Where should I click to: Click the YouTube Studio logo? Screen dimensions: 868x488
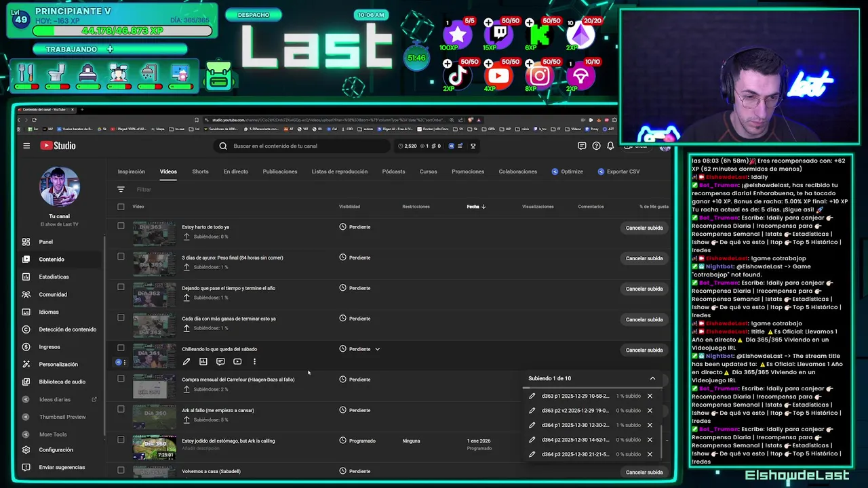click(x=58, y=146)
